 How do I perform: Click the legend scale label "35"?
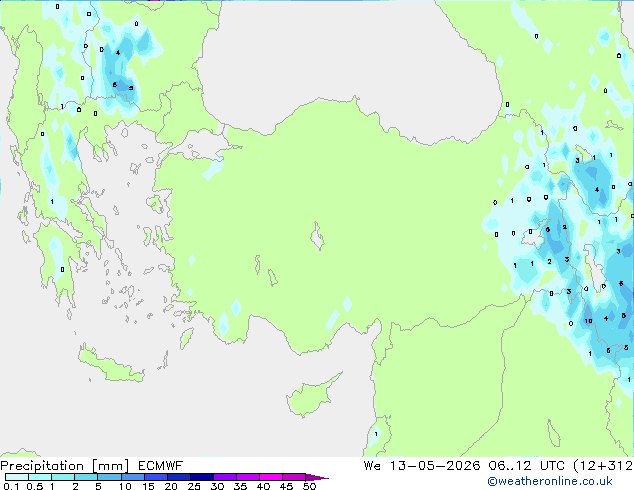pos(240,486)
